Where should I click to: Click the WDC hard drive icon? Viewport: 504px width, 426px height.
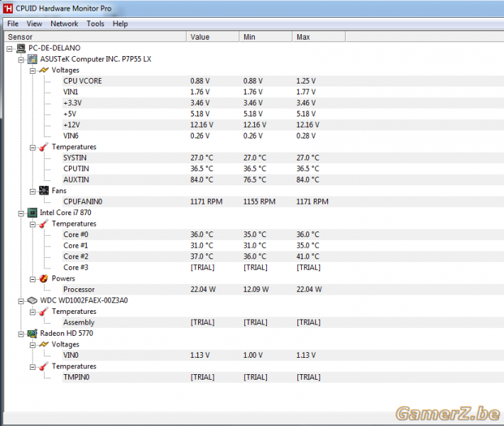coord(32,300)
